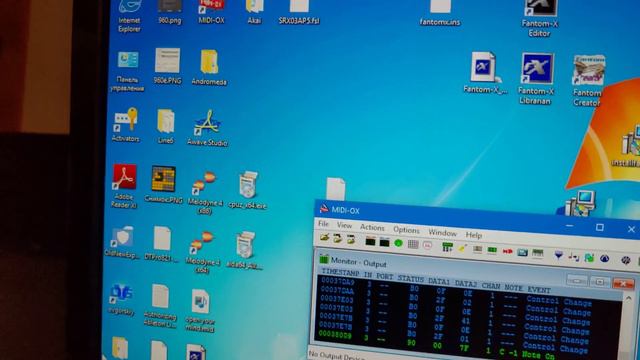640x360 pixels.
Task: Click the EVENT column header in Monitor
Action: (539, 290)
